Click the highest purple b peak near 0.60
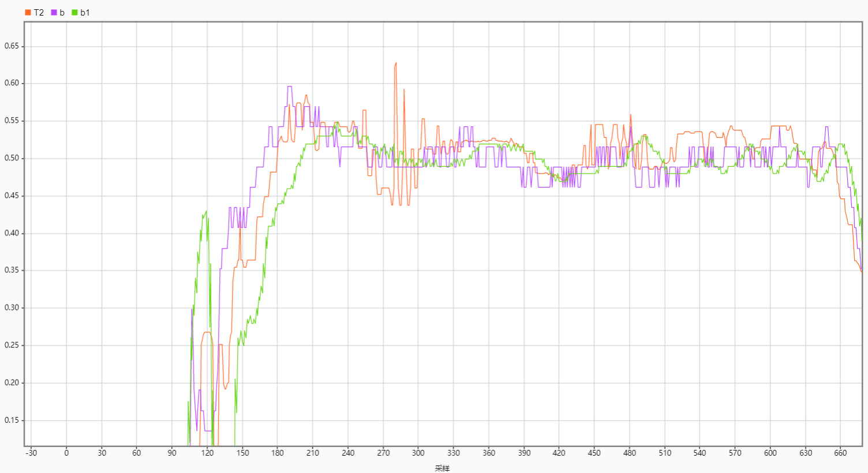The height and width of the screenshot is (473, 868). click(289, 87)
